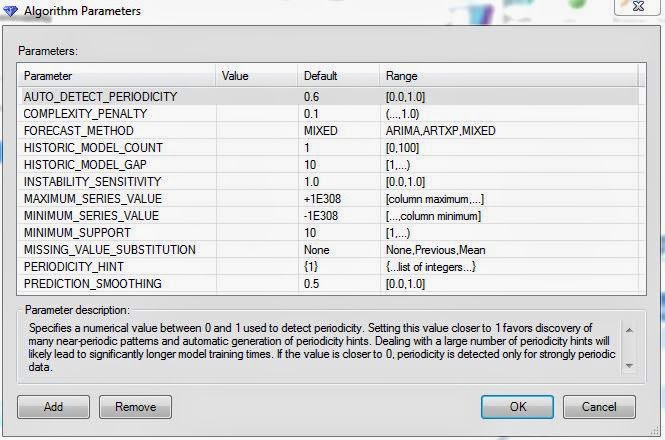Click the MIXED default value
Viewport: 665px width, 440px height.
321,131
